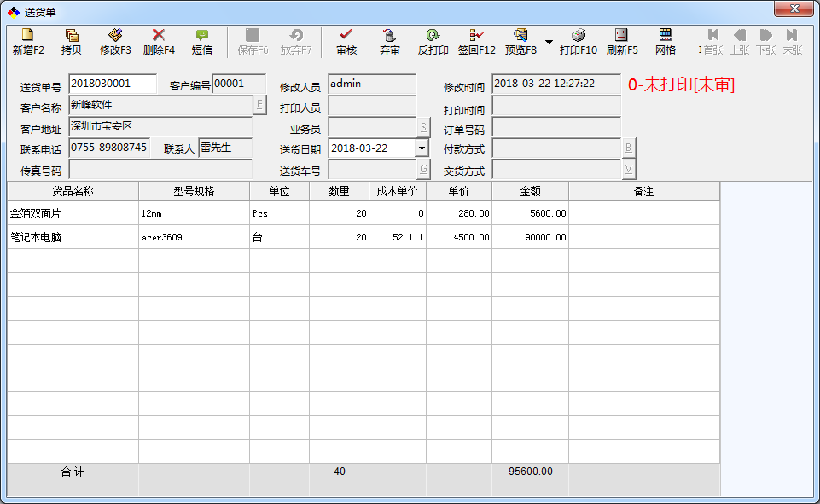Click the 5600.00 amount cell
This screenshot has width=820, height=504.
pos(530,213)
